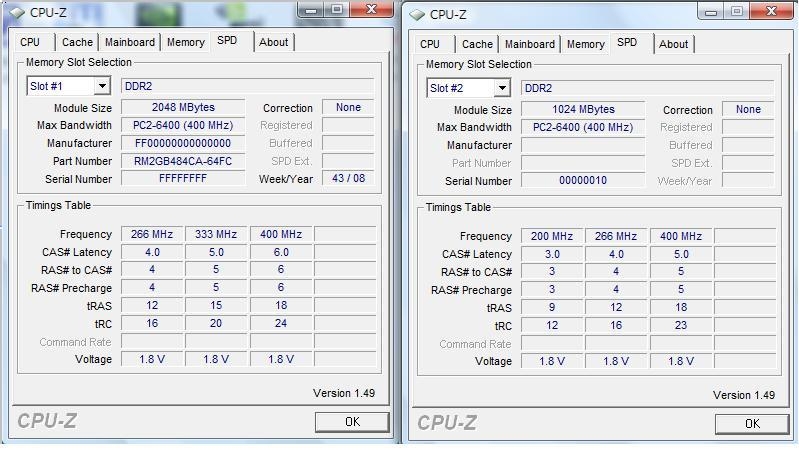Maximize the right CPU-Z window
The width and height of the screenshot is (799, 450).
point(737,12)
